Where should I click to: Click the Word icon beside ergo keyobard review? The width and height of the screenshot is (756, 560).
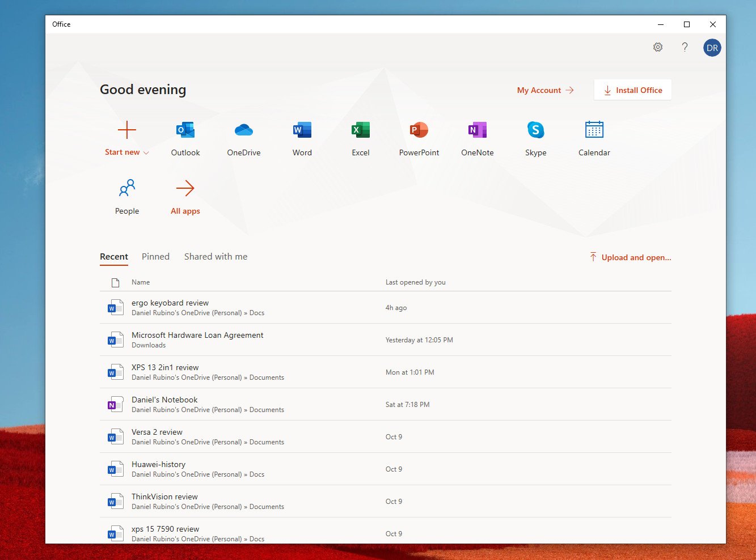[115, 307]
